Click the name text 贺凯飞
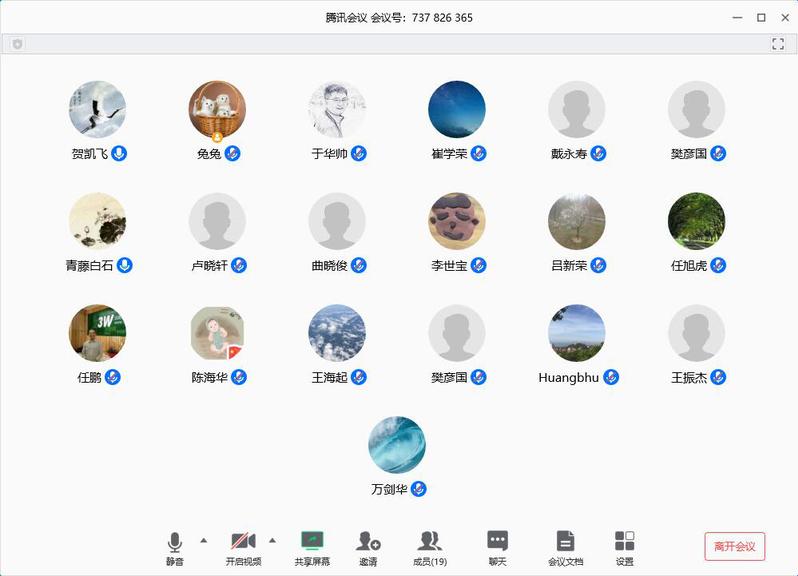The height and width of the screenshot is (576, 798). coord(90,154)
